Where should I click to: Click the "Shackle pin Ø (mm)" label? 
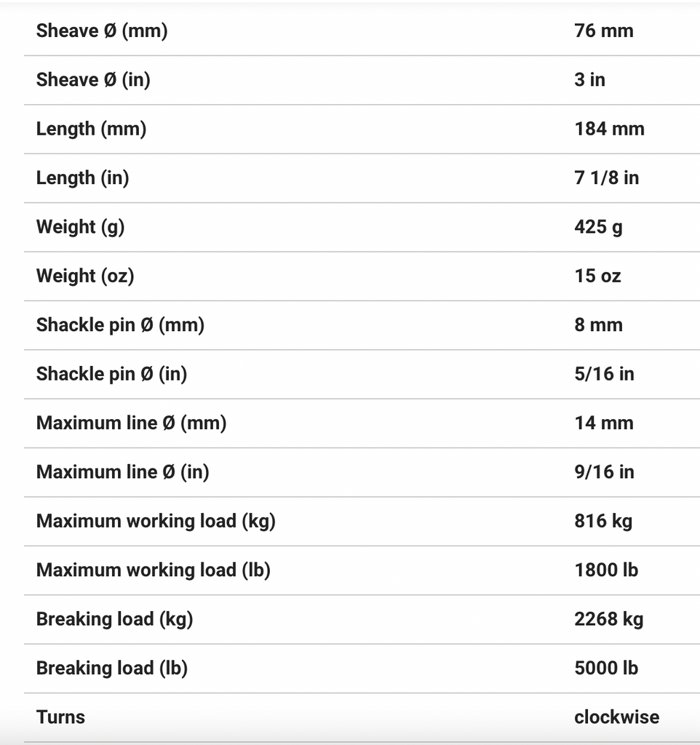120,324
